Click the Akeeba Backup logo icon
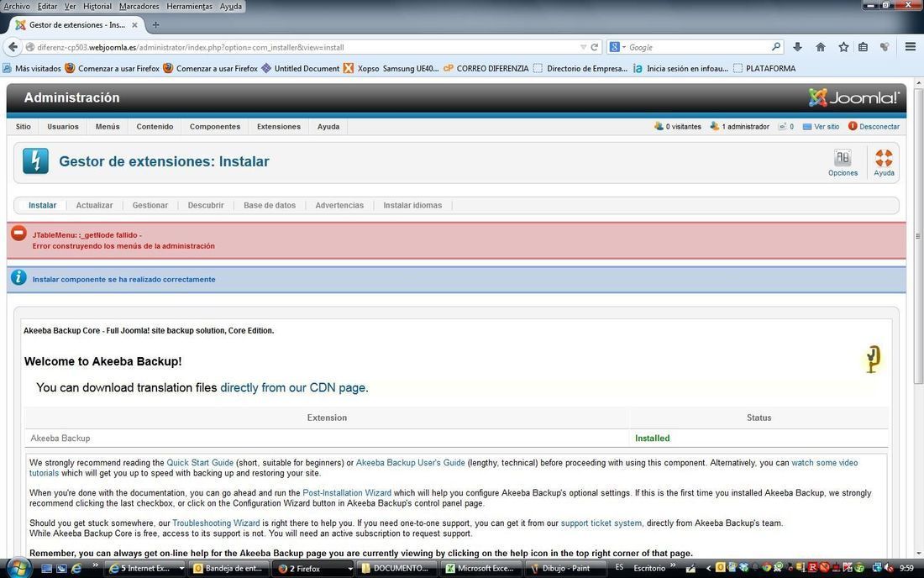Image resolution: width=924 pixels, height=578 pixels. click(x=873, y=359)
